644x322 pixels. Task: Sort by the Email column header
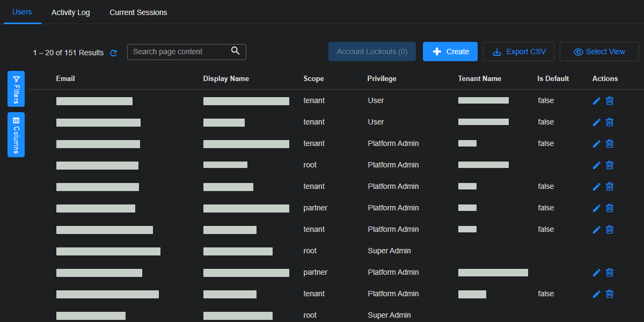pos(65,78)
